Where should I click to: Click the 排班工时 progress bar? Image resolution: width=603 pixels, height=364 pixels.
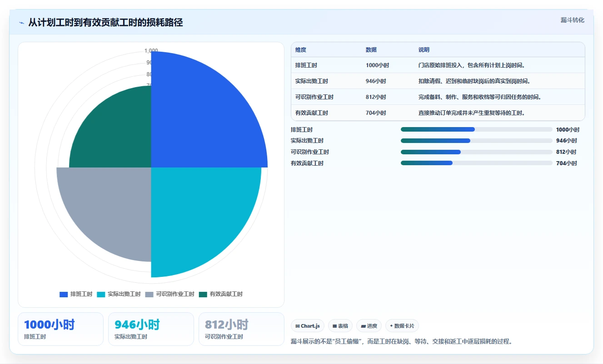(x=477, y=129)
